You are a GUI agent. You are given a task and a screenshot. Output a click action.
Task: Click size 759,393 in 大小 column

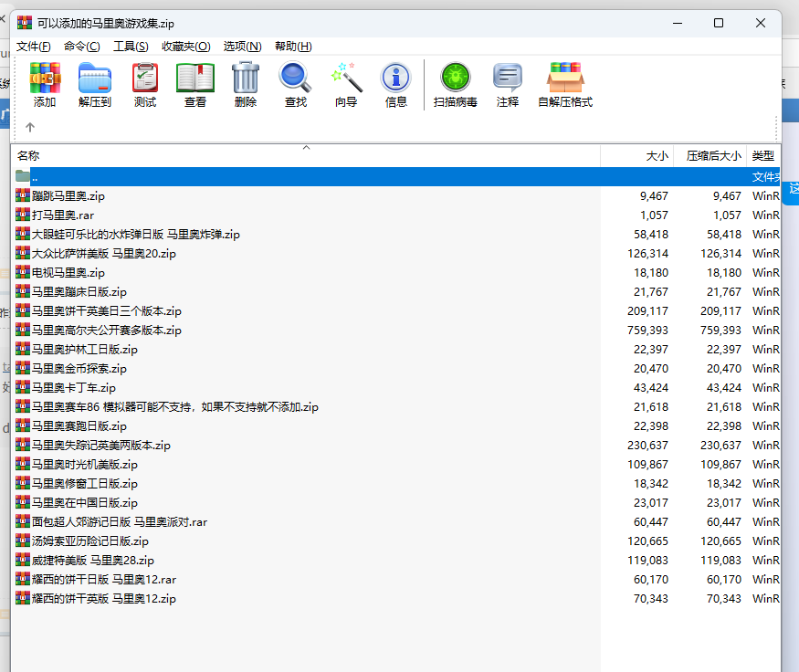coord(647,331)
